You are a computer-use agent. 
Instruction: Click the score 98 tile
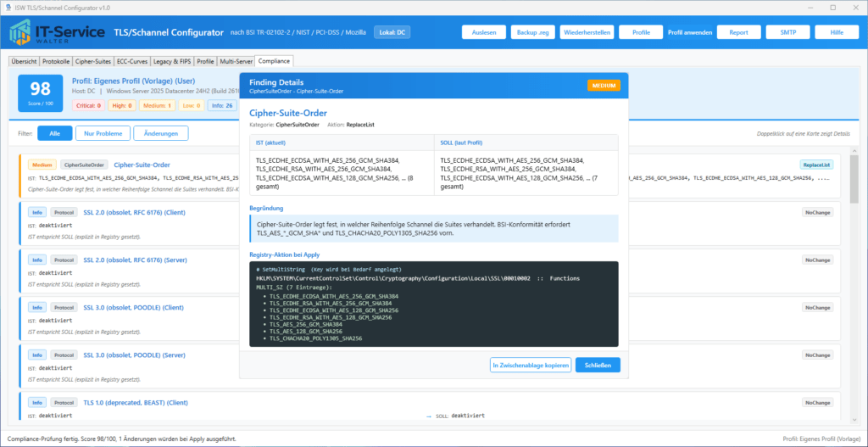pos(41,93)
